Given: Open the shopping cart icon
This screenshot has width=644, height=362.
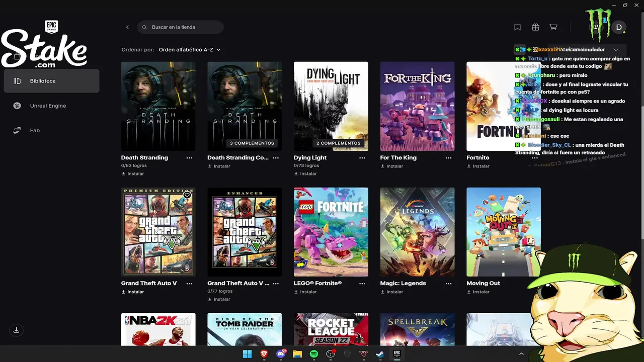Looking at the screenshot, I should (x=553, y=27).
